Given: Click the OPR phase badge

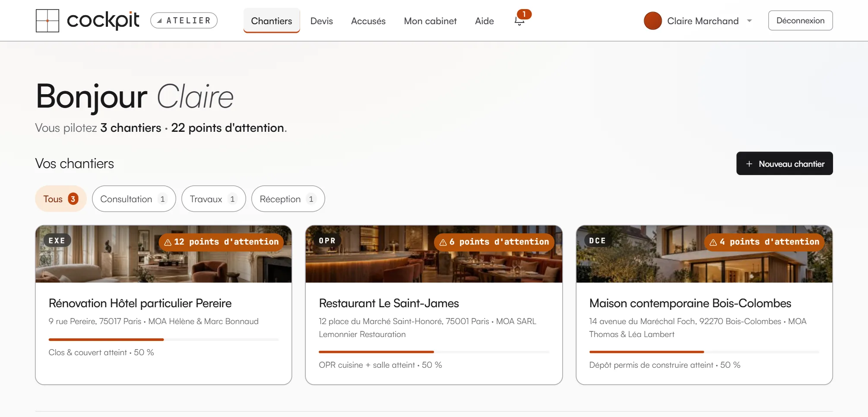Looking at the screenshot, I should (327, 241).
